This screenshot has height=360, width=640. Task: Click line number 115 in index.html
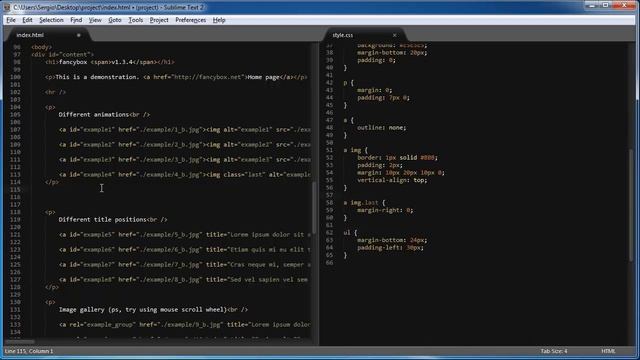(x=15, y=189)
